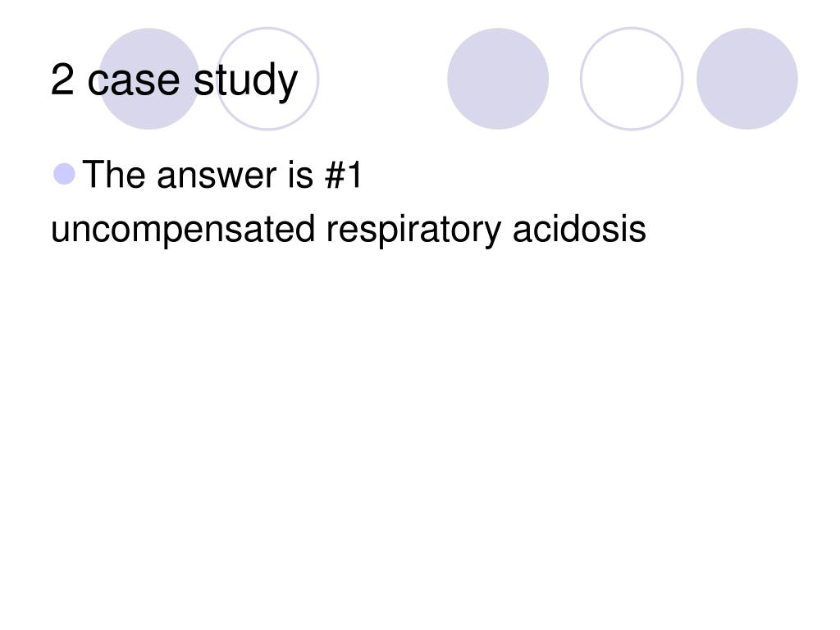The height and width of the screenshot is (630, 840).
Task: Click the outlined circle behind the word 'study'
Action: click(x=267, y=79)
